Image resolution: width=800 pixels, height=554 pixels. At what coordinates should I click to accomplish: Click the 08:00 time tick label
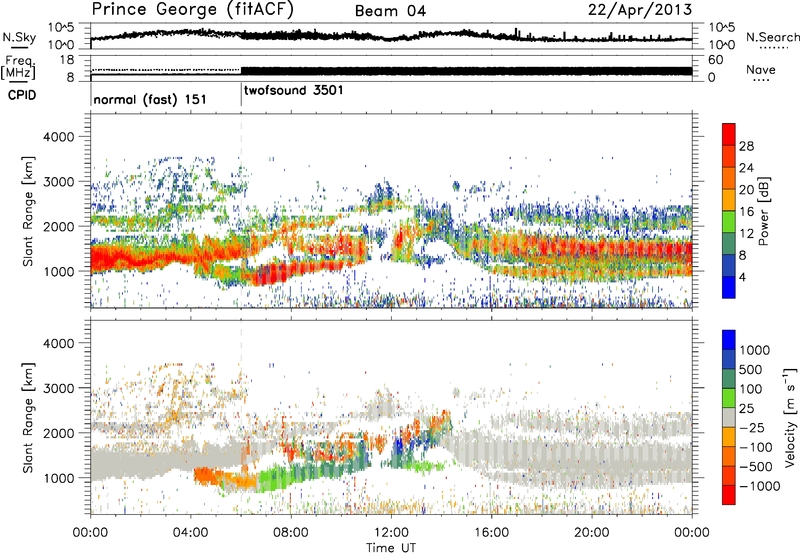[x=291, y=533]
